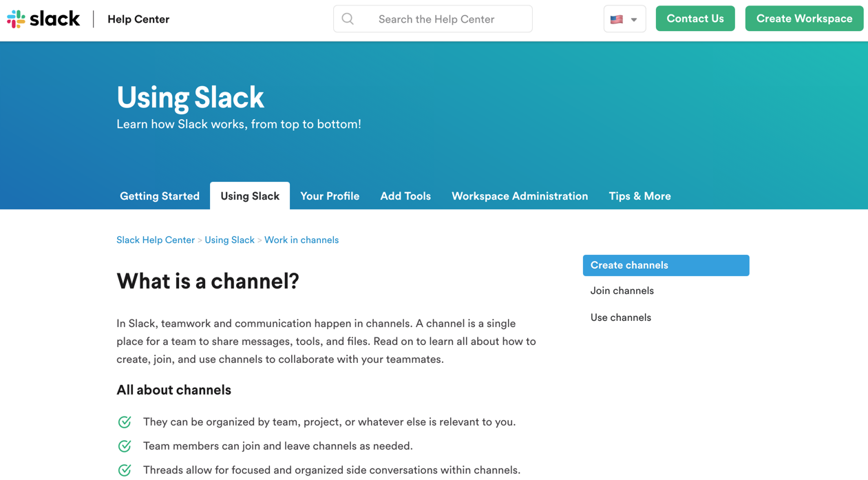Select Join channels in the sidebar

pyautogui.click(x=622, y=291)
